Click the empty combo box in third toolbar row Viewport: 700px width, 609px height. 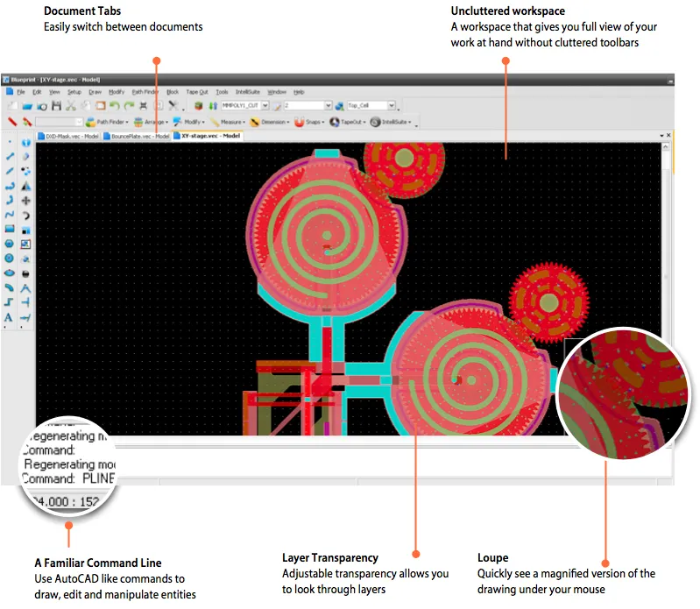(60, 122)
